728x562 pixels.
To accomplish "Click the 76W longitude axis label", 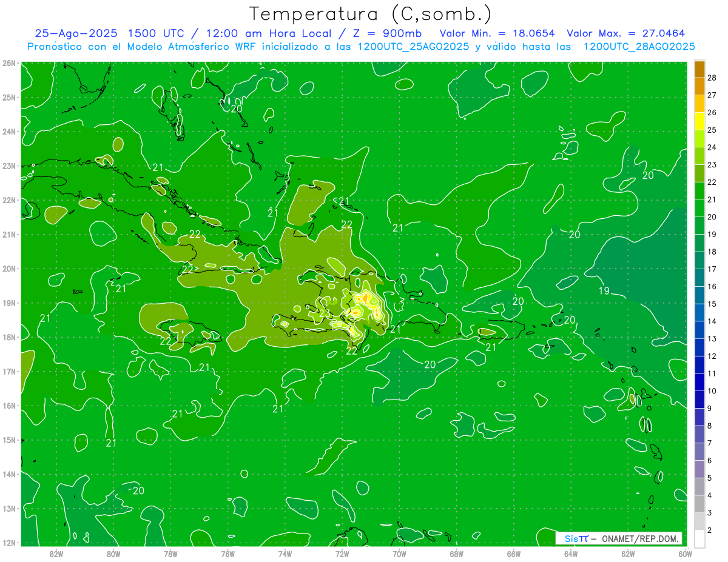I will pyautogui.click(x=228, y=554).
